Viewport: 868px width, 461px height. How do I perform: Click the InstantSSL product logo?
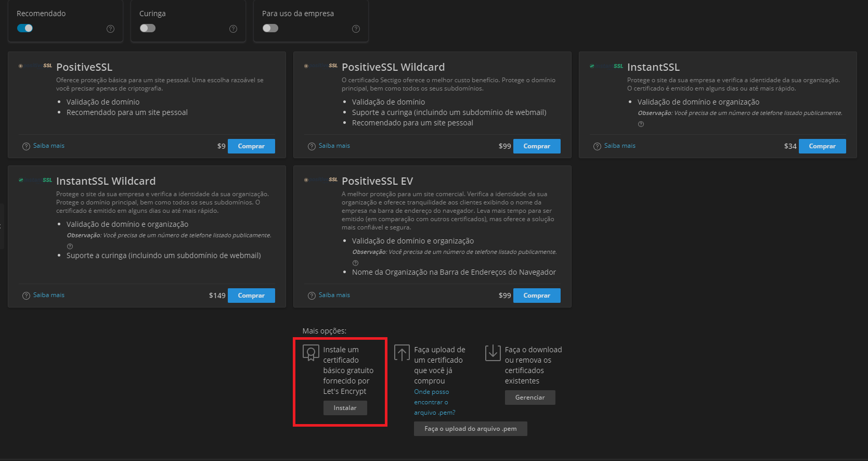click(x=606, y=66)
